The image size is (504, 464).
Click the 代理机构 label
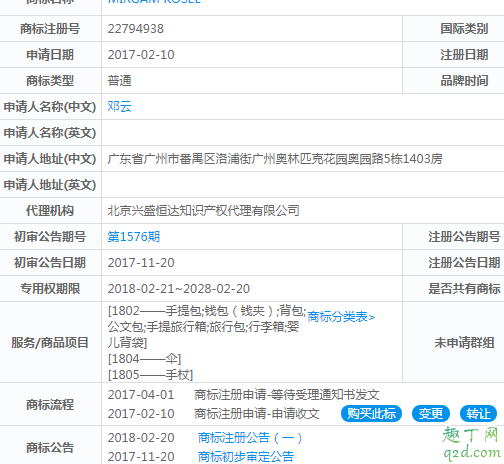pyautogui.click(x=50, y=211)
